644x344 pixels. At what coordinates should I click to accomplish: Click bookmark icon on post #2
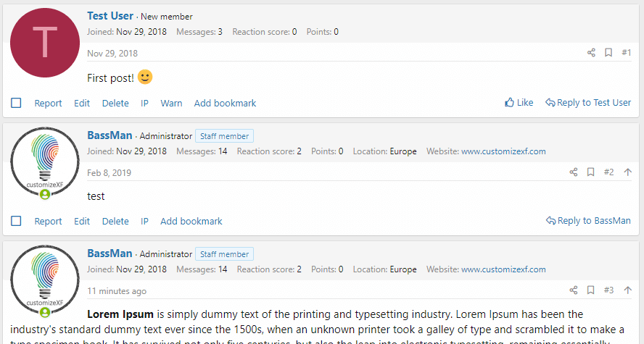[x=591, y=172]
